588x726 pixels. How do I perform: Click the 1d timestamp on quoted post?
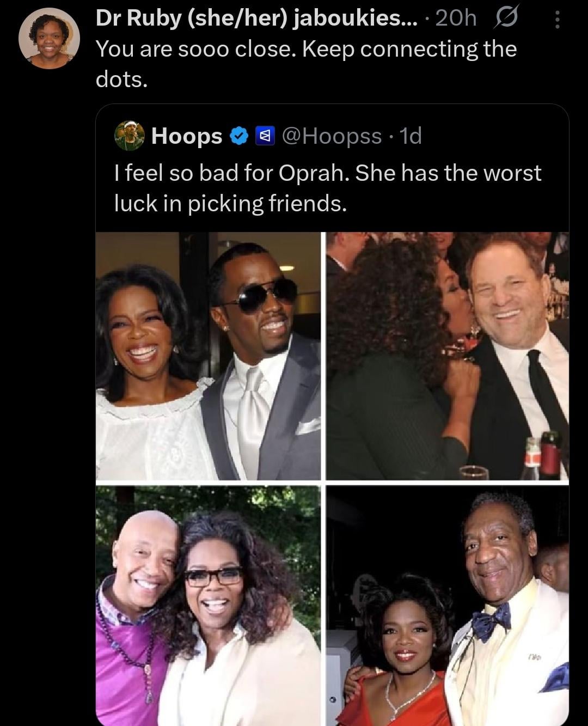coord(411,136)
